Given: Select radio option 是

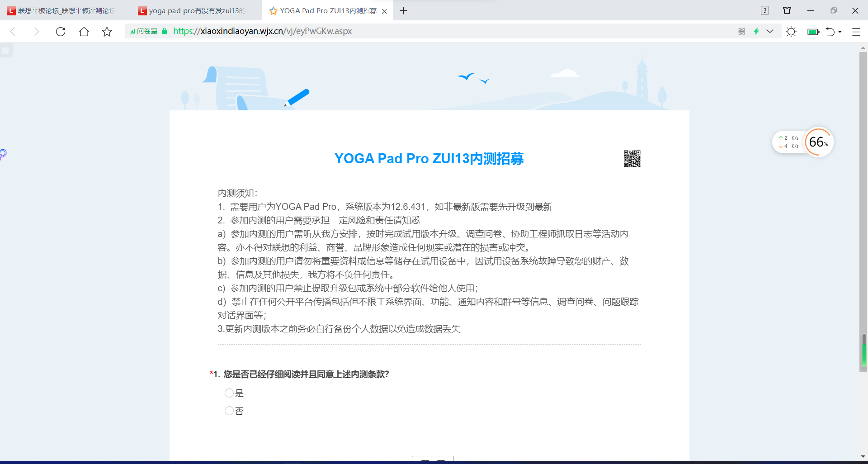Looking at the screenshot, I should pos(229,393).
